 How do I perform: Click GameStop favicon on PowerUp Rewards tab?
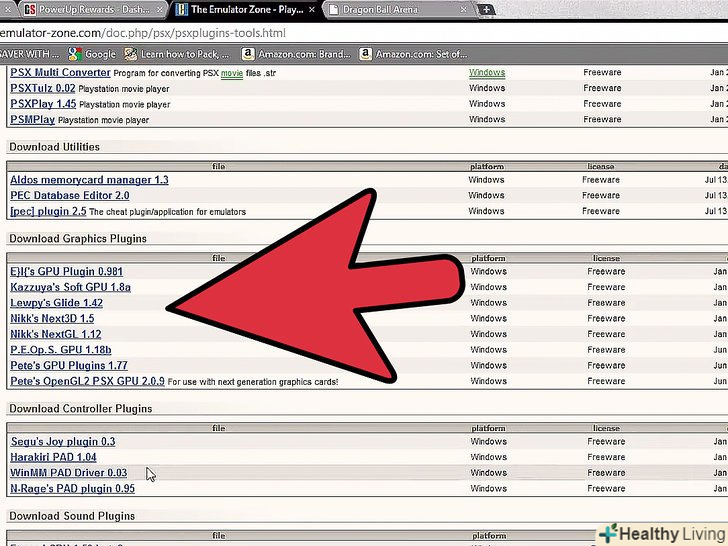click(x=30, y=9)
